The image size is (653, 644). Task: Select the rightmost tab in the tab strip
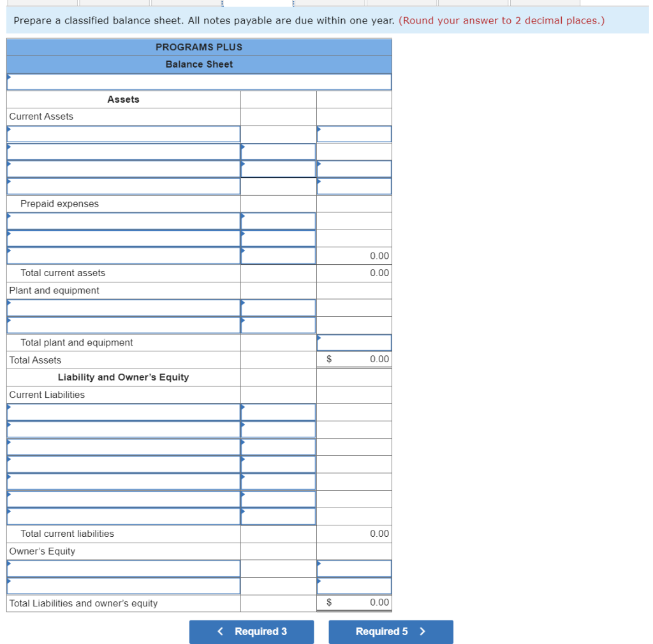[x=545, y=3]
